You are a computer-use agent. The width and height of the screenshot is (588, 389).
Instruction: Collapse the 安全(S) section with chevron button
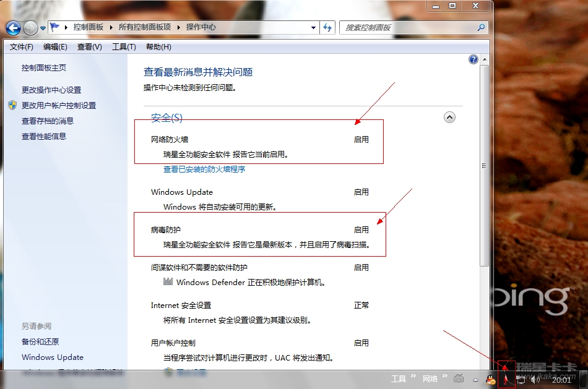tap(449, 118)
